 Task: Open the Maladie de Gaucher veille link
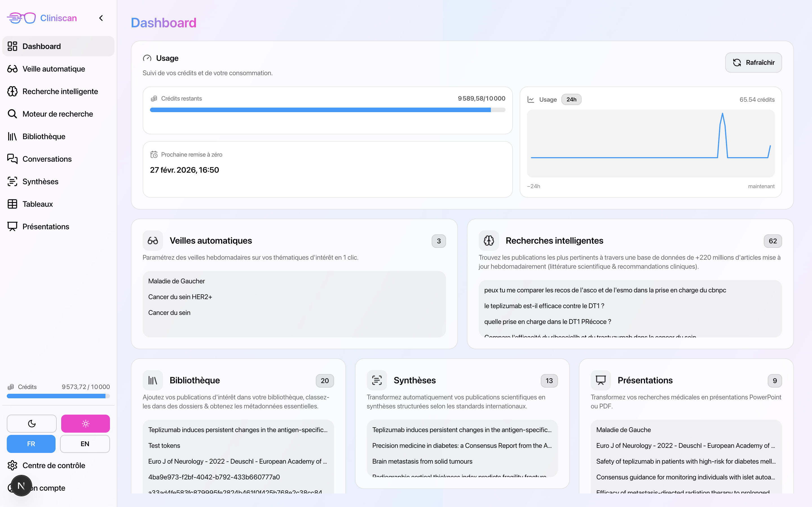(176, 281)
